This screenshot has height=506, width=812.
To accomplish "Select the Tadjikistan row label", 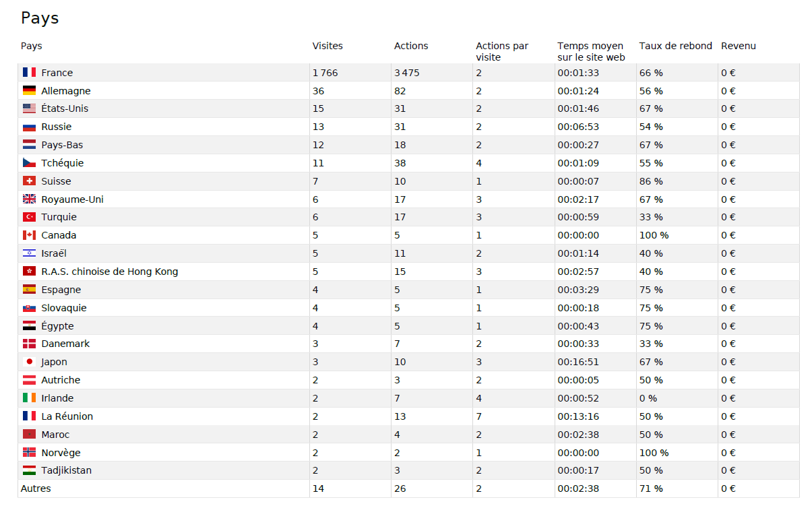I will point(66,471).
